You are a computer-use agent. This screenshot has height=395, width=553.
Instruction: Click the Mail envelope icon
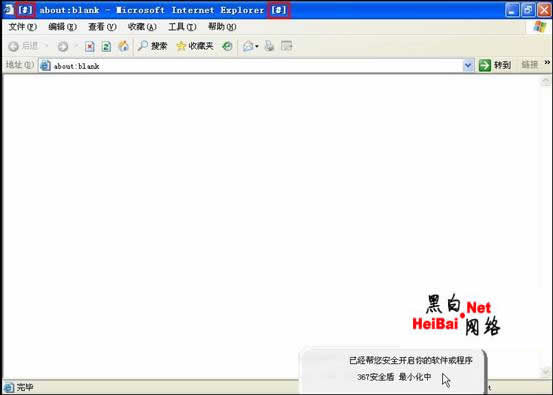pyautogui.click(x=248, y=46)
